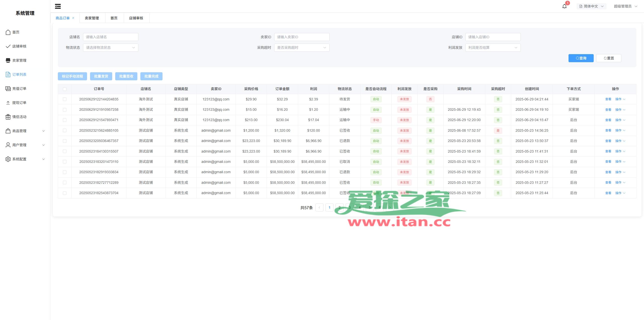The height and width of the screenshot is (320, 644).
Task: Click the red 是 timeout tag for order 20250523215624885105
Action: click(498, 130)
